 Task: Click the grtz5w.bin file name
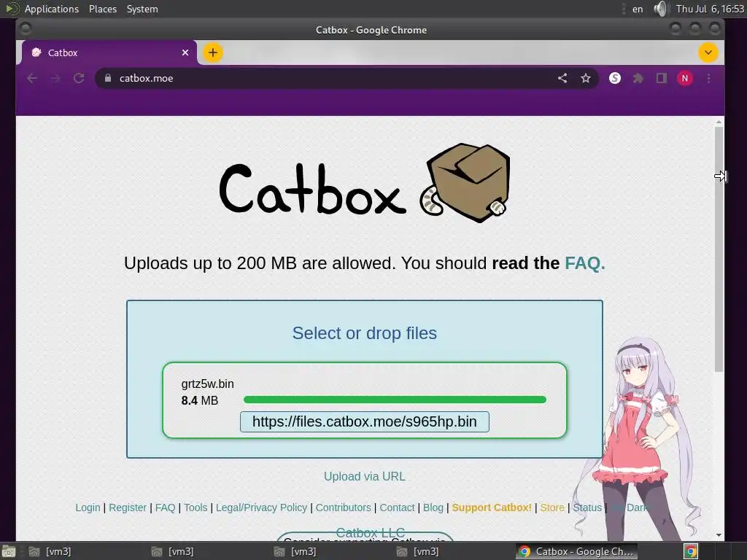(x=207, y=384)
